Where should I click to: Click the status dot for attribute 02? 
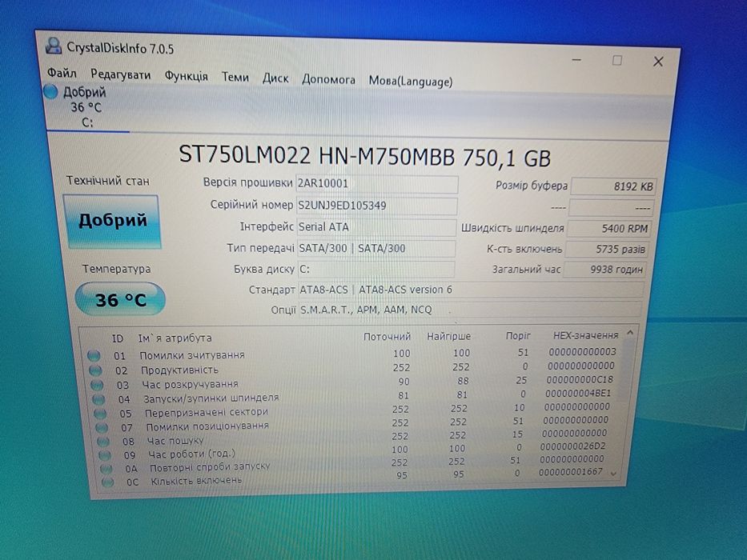point(95,370)
